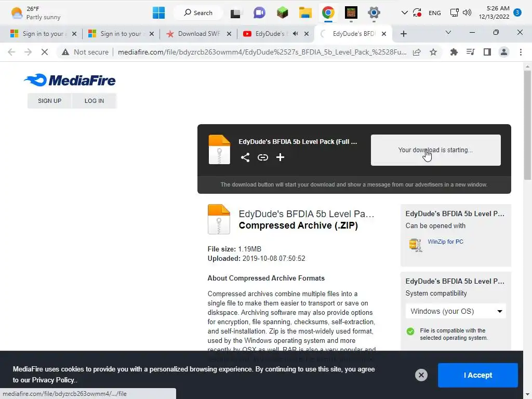This screenshot has width=532, height=399.
Task: Click the orange ZIP file icon in details
Action: (x=219, y=219)
